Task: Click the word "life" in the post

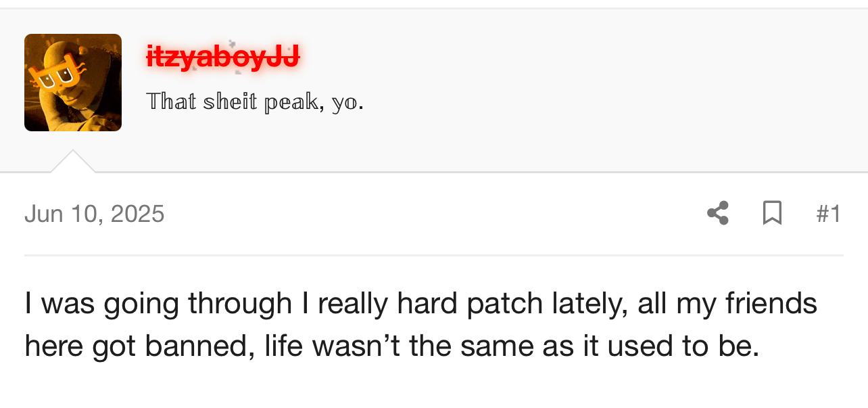Action: pos(283,346)
